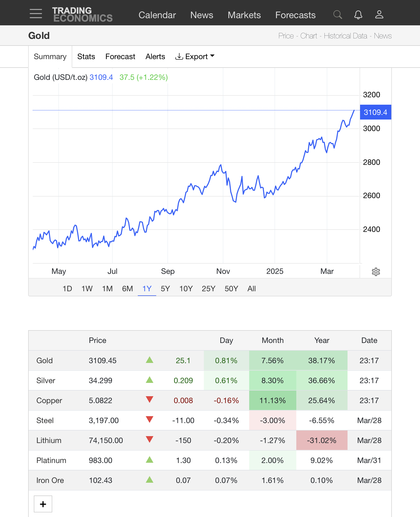Open Silver in commodities table
Screen dimensions: 420x517
pyautogui.click(x=46, y=381)
